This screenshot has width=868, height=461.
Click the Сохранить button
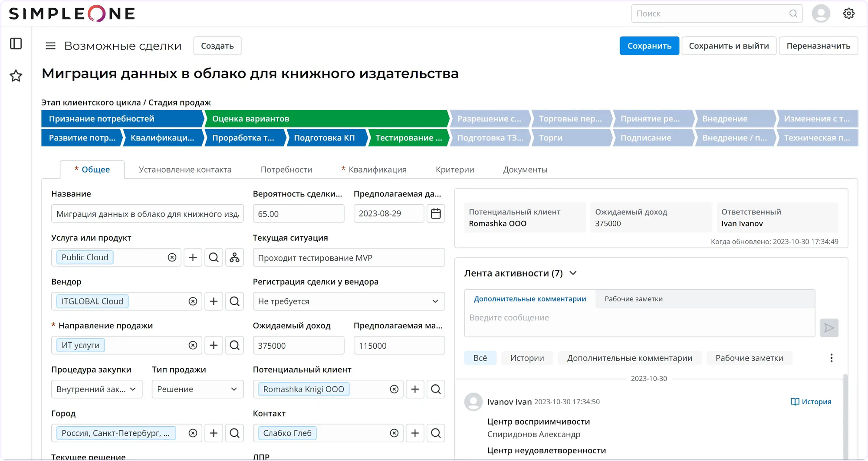click(649, 46)
